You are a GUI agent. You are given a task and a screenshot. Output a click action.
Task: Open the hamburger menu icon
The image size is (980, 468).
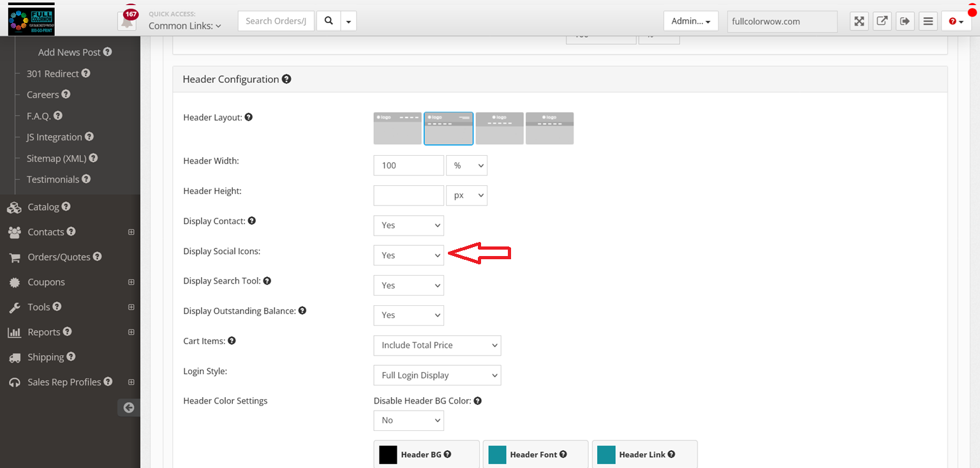(928, 21)
